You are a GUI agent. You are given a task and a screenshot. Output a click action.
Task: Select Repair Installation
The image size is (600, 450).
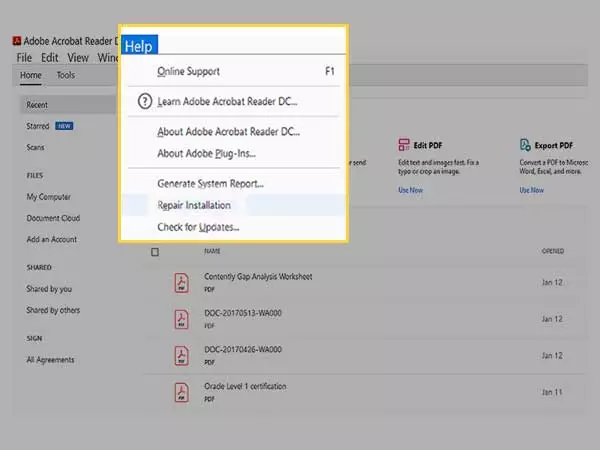tap(233, 205)
